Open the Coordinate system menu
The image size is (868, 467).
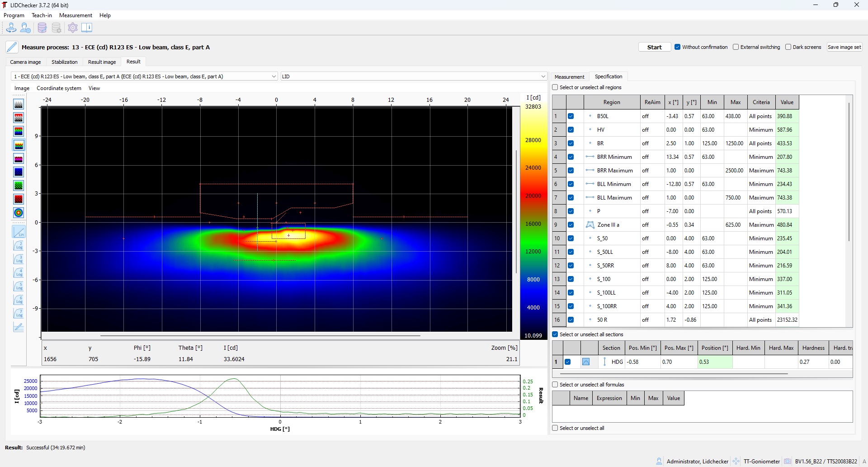pyautogui.click(x=59, y=88)
